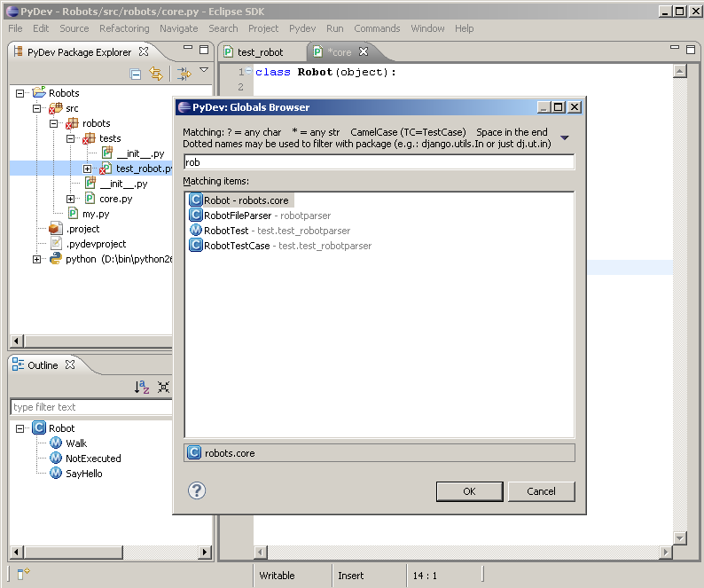Click the editor vertical scroll up arrow
The height and width of the screenshot is (588, 704).
tap(680, 71)
